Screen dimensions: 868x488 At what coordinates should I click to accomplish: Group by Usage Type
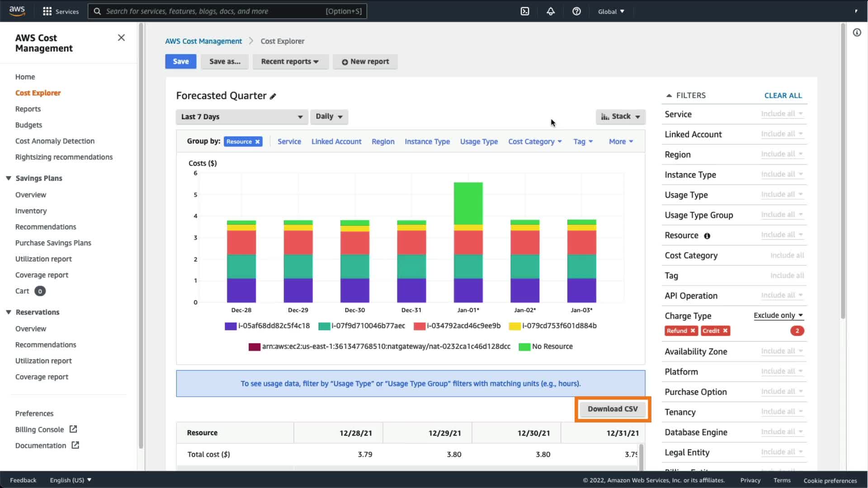[x=479, y=141]
